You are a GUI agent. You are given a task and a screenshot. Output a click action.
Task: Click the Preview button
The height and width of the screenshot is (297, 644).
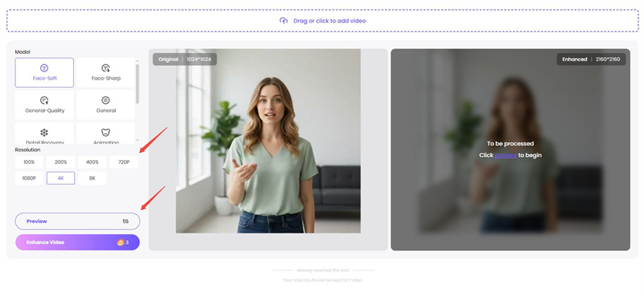coord(77,221)
